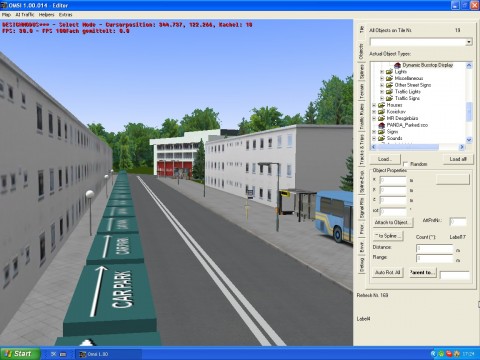480x360 pixels.
Task: Expand the Signs tree node
Action: pos(374,132)
